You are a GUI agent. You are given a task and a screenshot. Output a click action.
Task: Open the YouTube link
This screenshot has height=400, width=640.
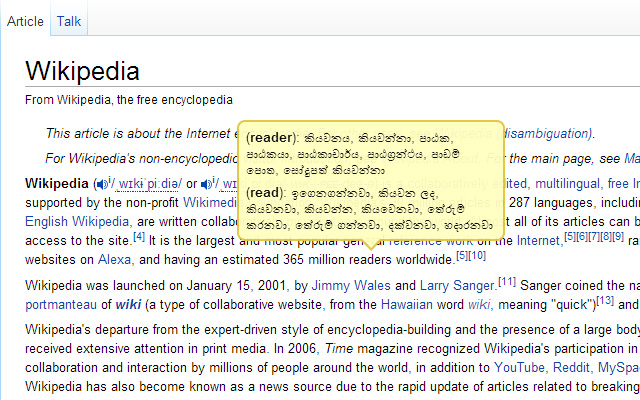(x=519, y=367)
